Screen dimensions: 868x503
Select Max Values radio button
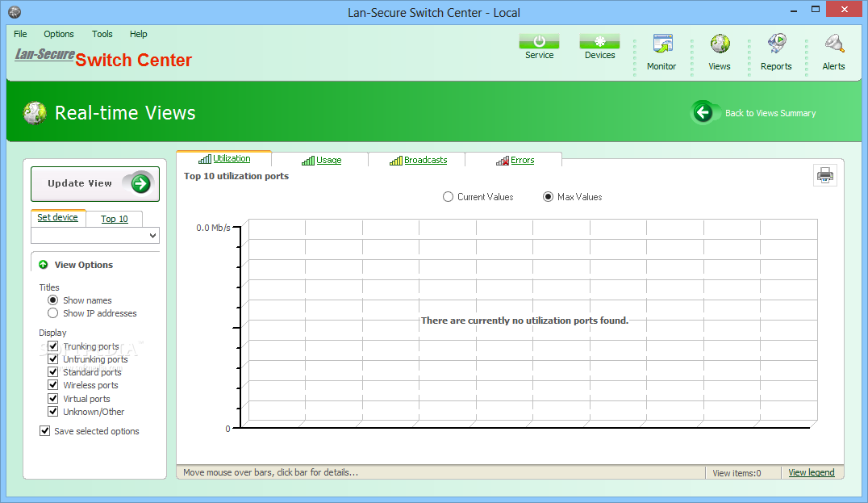[548, 197]
